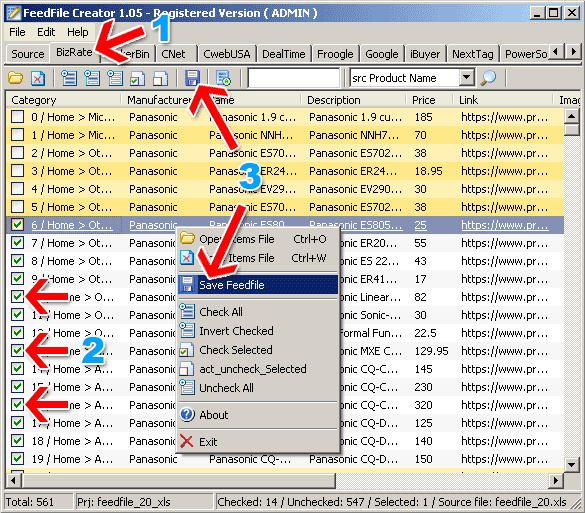Choose Check All in context menu
The height and width of the screenshot is (513, 585).
click(x=258, y=312)
